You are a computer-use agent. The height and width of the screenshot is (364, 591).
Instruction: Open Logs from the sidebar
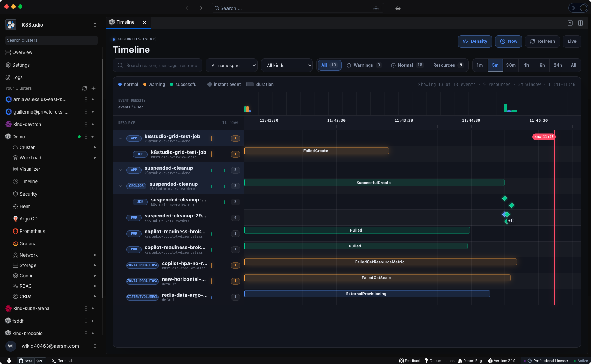click(14, 77)
